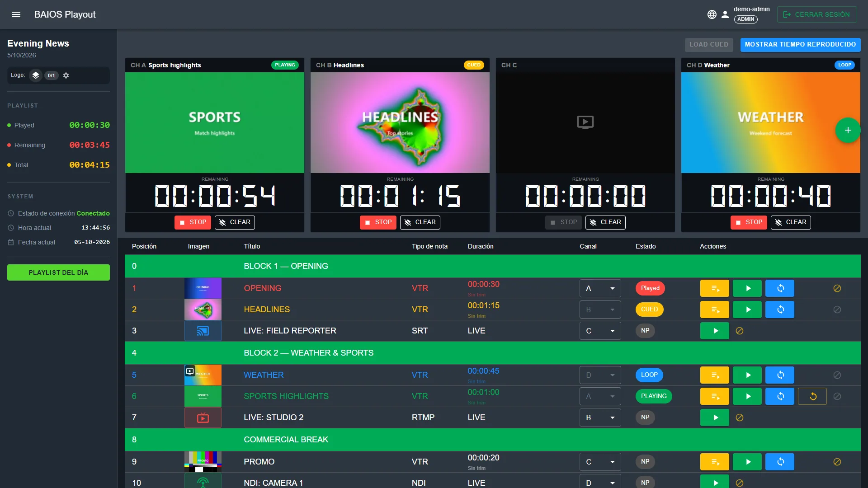The height and width of the screenshot is (488, 868).
Task: Toggle loop on the PROMO row
Action: [x=779, y=462]
